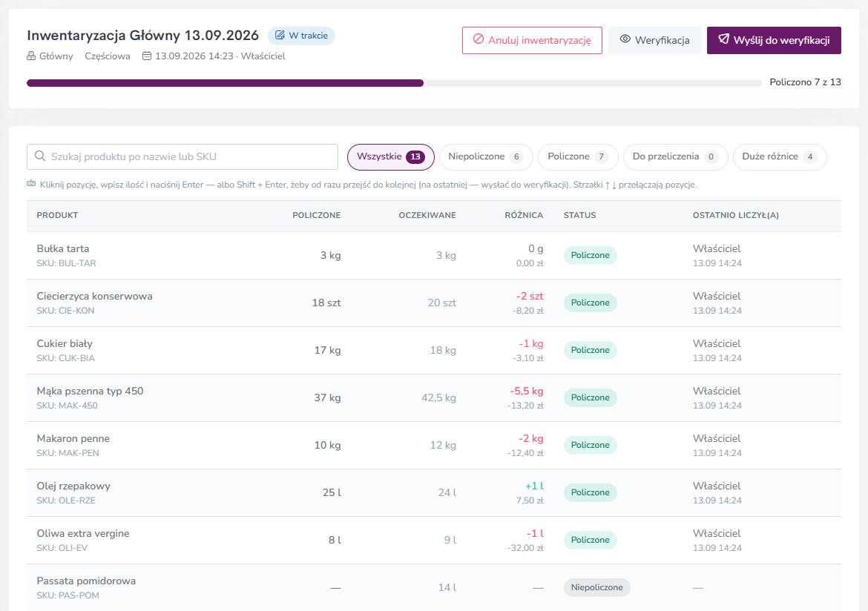Screen dimensions: 868x611
Task: Click the OSTATNIO LICZYŁ(A) column header
Action: pos(736,215)
